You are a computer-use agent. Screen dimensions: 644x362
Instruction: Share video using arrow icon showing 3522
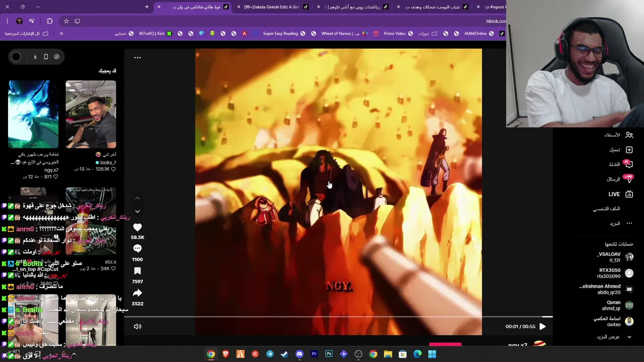coord(137,293)
